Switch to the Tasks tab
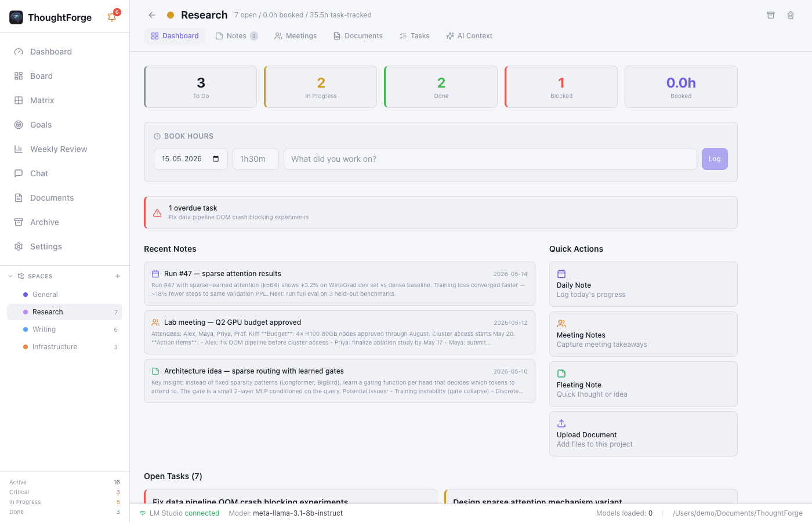The height and width of the screenshot is (522, 812). [415, 36]
